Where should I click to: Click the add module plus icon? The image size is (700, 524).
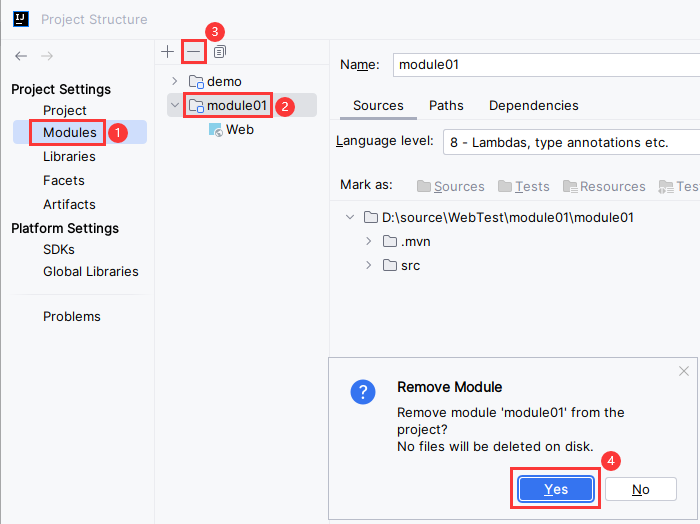(x=167, y=51)
